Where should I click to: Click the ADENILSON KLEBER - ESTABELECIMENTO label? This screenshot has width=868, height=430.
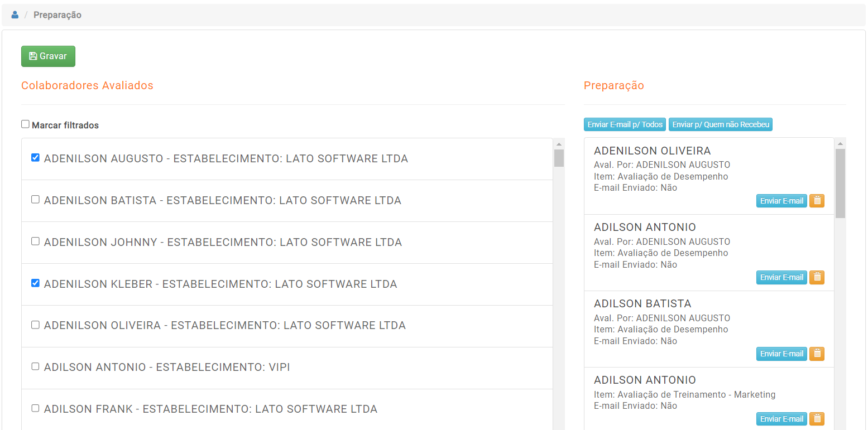[x=220, y=284]
